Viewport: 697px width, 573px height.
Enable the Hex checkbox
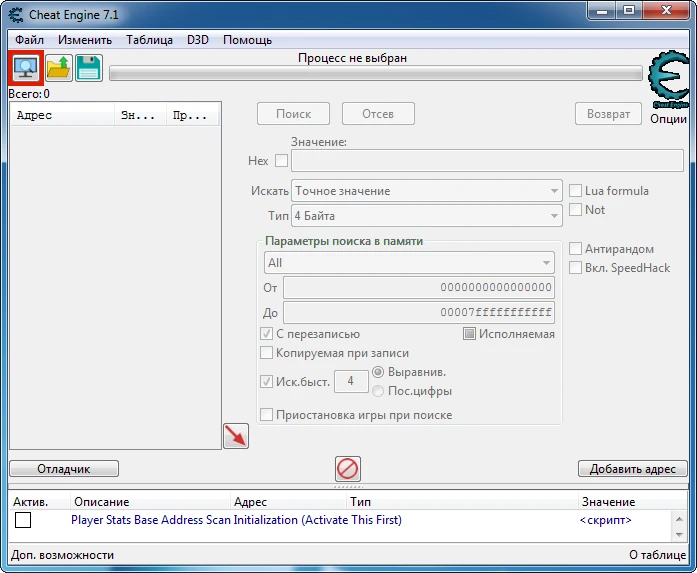[281, 161]
